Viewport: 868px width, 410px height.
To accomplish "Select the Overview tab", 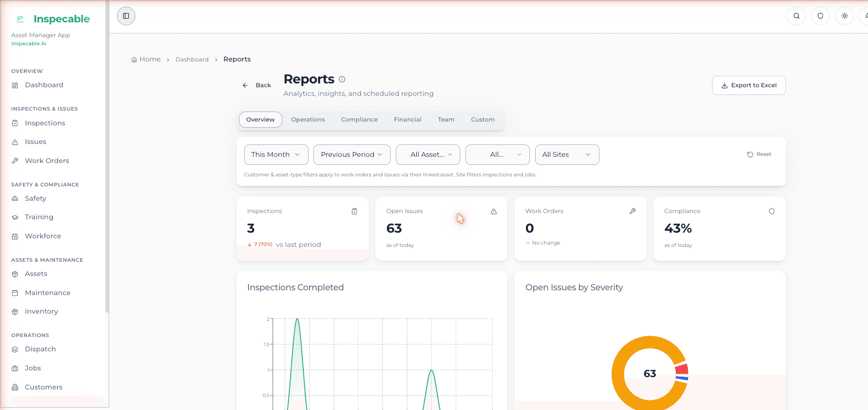I will (260, 120).
